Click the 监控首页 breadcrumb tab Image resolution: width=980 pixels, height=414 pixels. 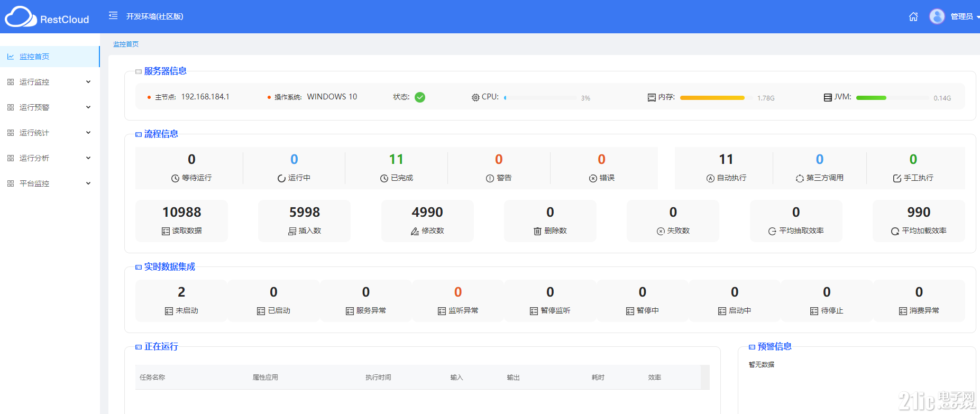point(126,44)
